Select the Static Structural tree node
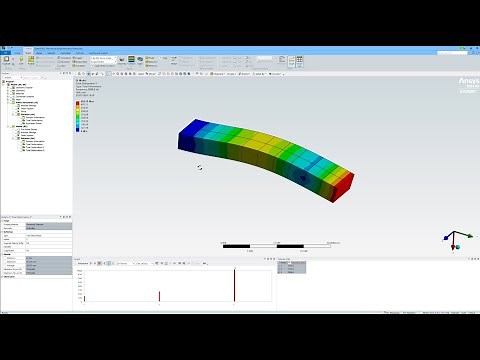 click(x=26, y=102)
